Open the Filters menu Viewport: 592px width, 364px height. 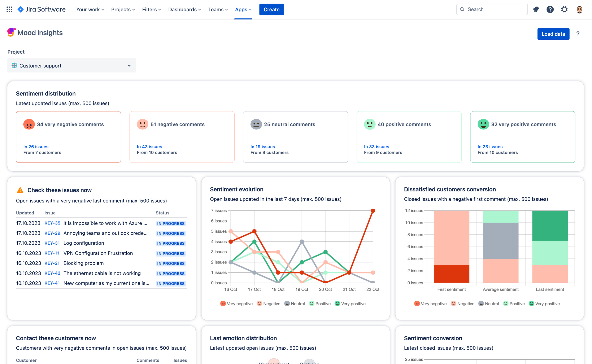coord(151,9)
